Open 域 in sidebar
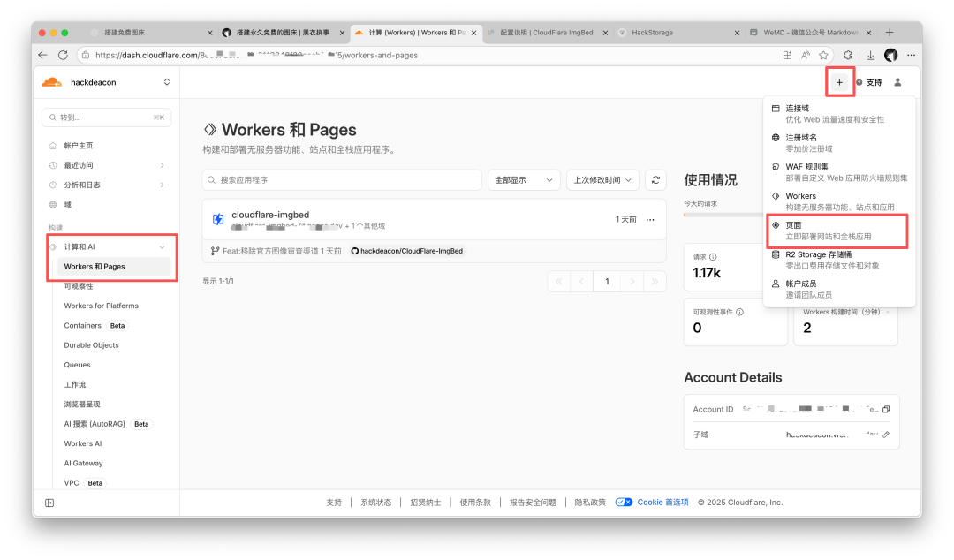 click(67, 205)
